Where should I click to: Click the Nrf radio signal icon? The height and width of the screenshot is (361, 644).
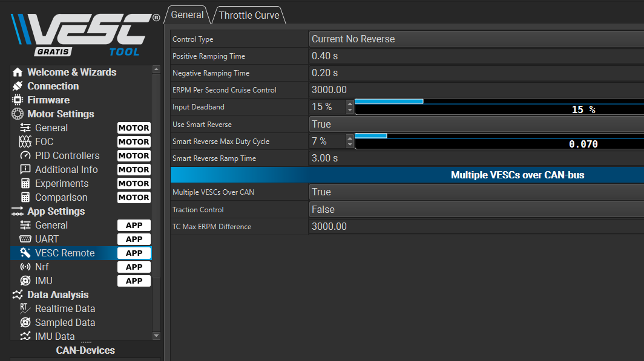[25, 267]
